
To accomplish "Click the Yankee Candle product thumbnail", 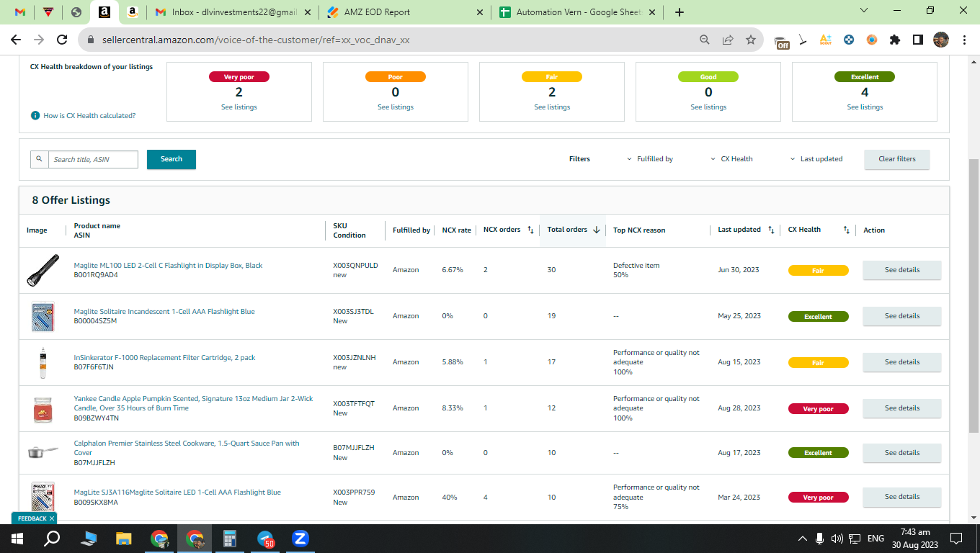I will [x=43, y=408].
